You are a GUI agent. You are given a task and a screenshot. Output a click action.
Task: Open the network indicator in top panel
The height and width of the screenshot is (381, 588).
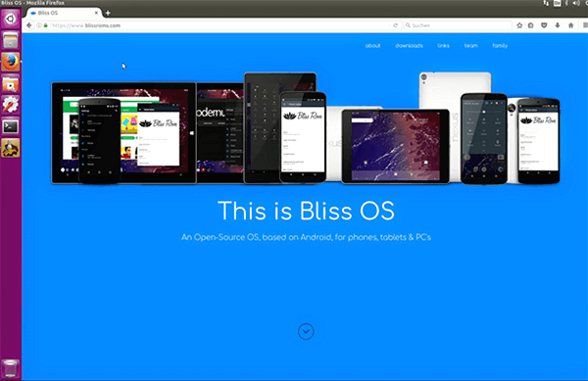coord(546,3)
